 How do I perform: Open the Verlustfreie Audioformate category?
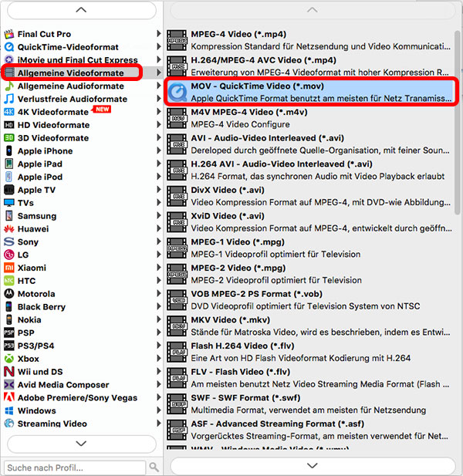click(x=82, y=99)
